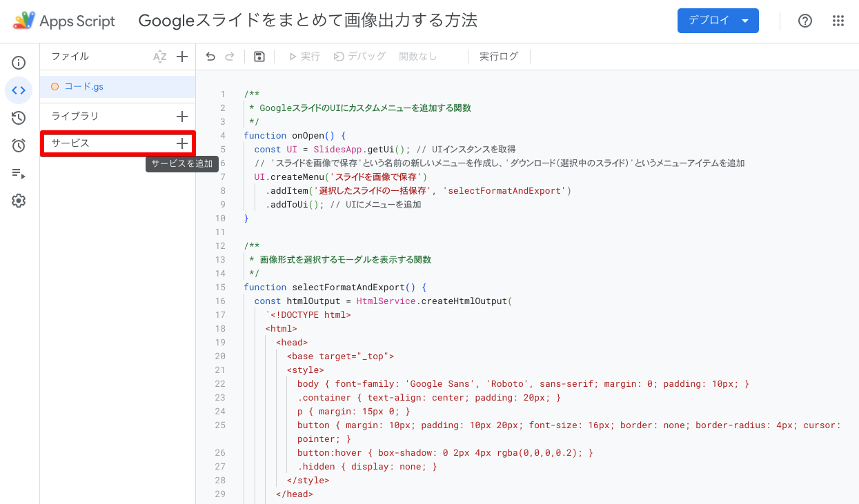Click the undo arrow in toolbar
The image size is (859, 504).
pos(211,57)
